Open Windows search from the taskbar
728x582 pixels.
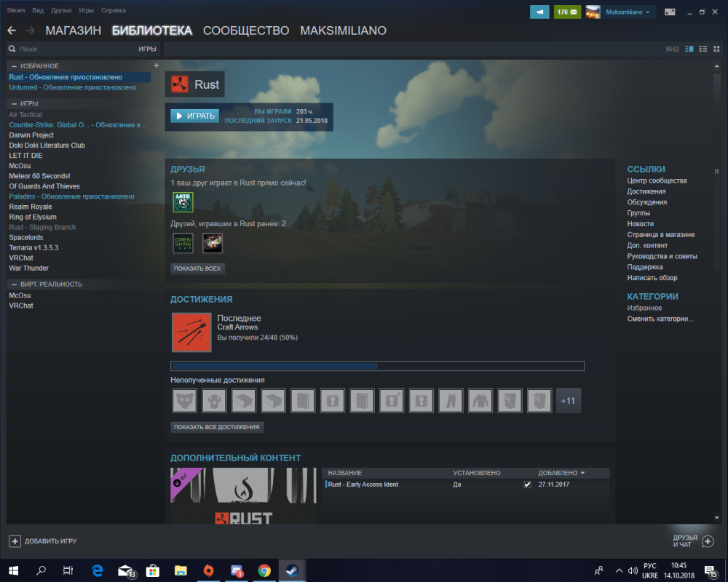(41, 570)
